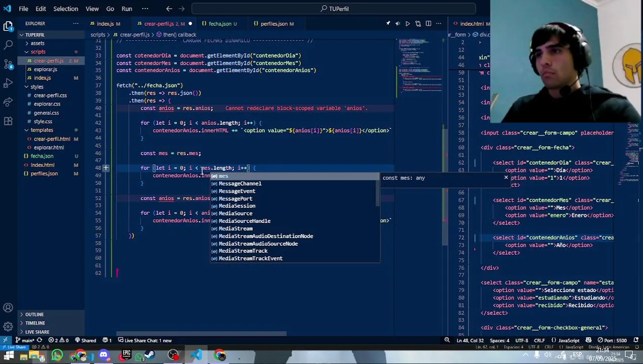
Task: Expand the TIMELINE section
Action: [35, 323]
